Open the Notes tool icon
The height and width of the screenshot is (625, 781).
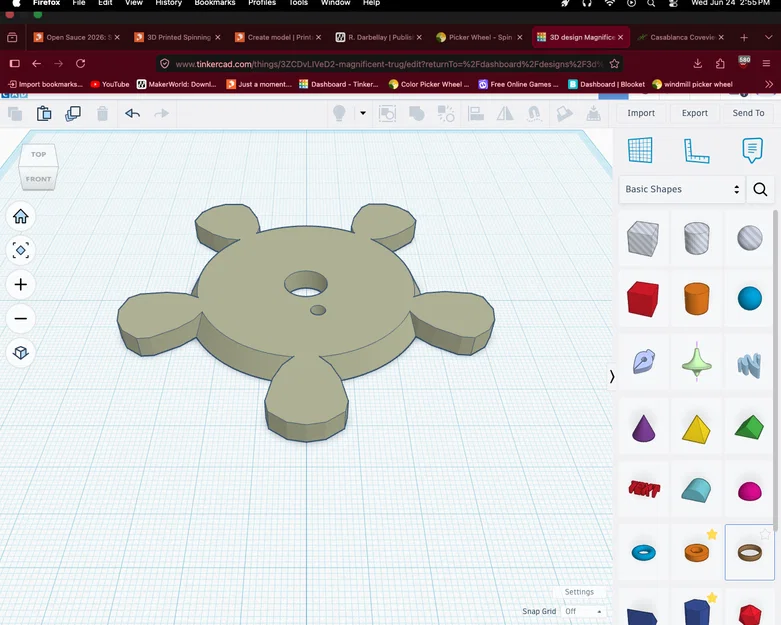point(752,150)
